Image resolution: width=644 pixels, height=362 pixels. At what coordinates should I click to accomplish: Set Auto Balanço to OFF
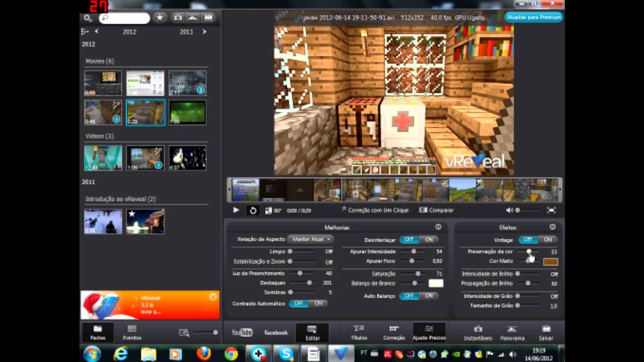coord(409,296)
